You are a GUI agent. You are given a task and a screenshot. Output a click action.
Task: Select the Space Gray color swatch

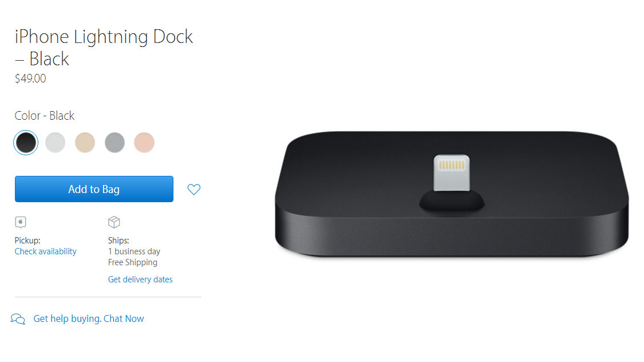coord(114,143)
